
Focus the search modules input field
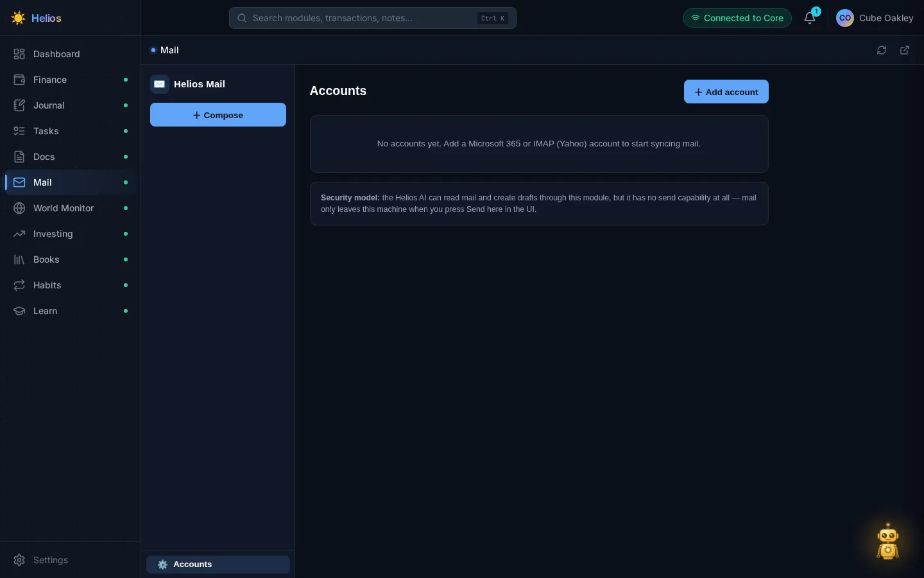[372, 18]
